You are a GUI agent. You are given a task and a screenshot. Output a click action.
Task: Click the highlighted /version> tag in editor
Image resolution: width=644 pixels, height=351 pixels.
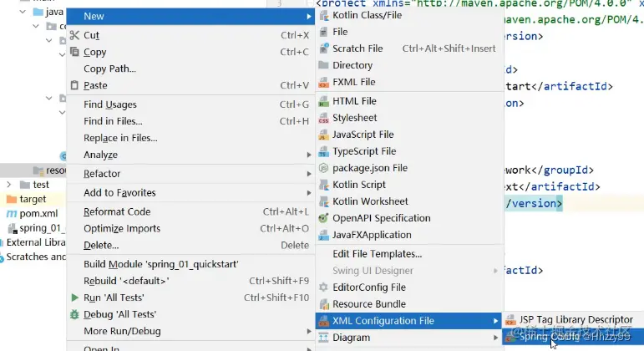pyautogui.click(x=534, y=203)
